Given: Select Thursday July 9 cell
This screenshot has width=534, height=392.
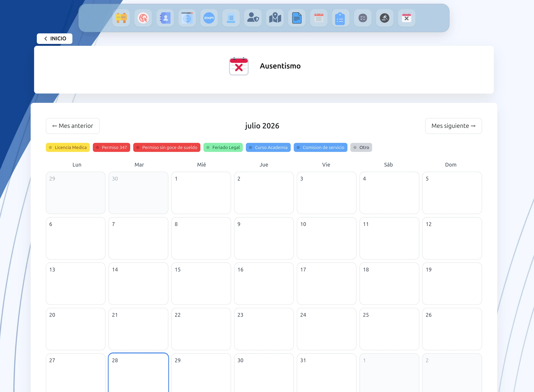Looking at the screenshot, I should pos(264,238).
